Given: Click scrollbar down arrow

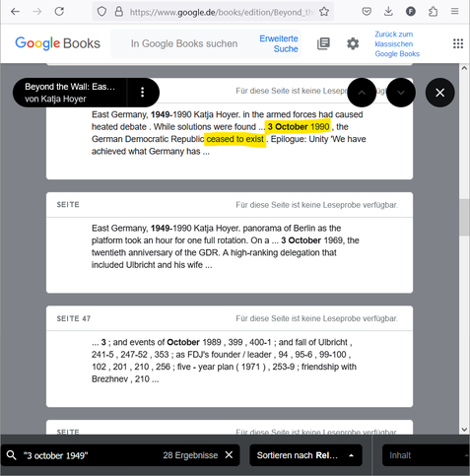Looking at the screenshot, I should pyautogui.click(x=464, y=430).
